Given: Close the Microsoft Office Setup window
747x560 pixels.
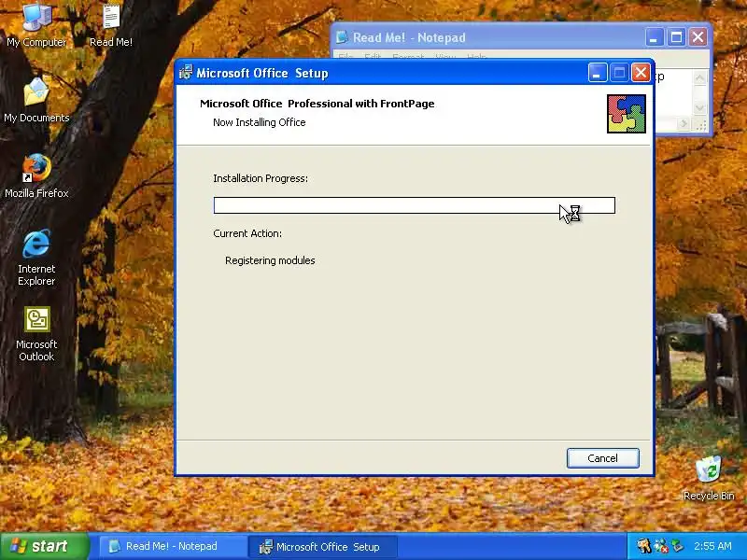Looking at the screenshot, I should point(641,73).
